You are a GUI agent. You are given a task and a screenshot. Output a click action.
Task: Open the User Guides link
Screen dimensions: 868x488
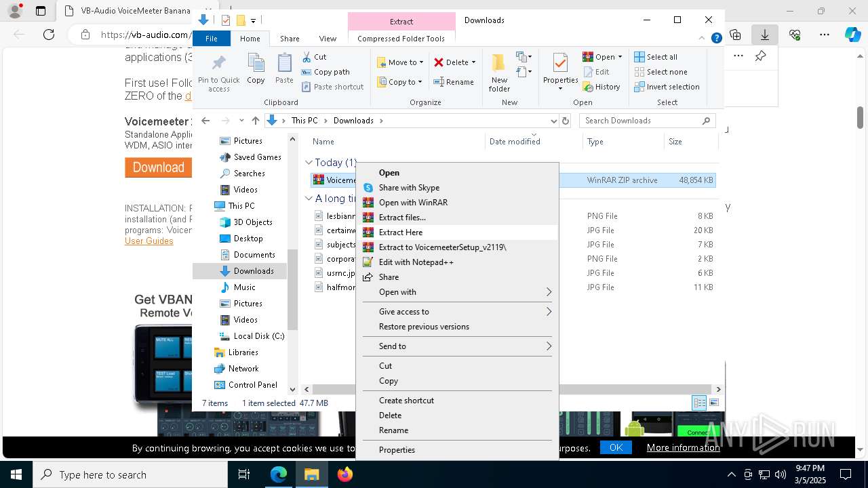tap(149, 241)
